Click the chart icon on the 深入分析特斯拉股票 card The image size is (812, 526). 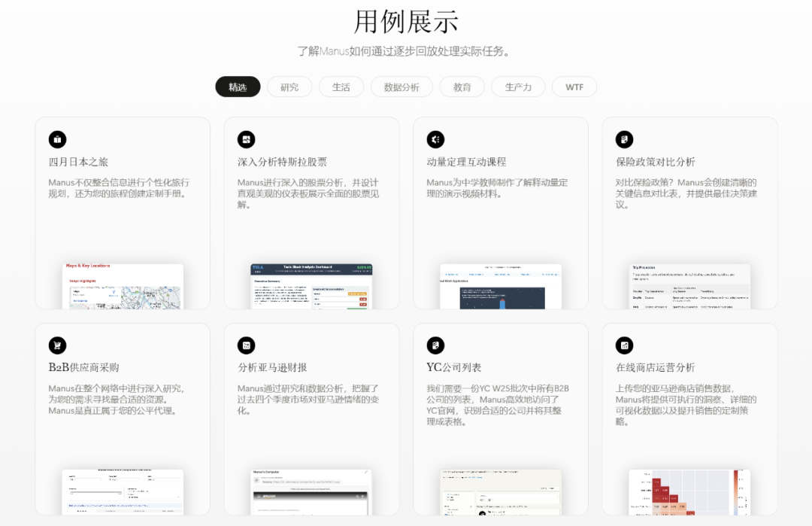(247, 139)
